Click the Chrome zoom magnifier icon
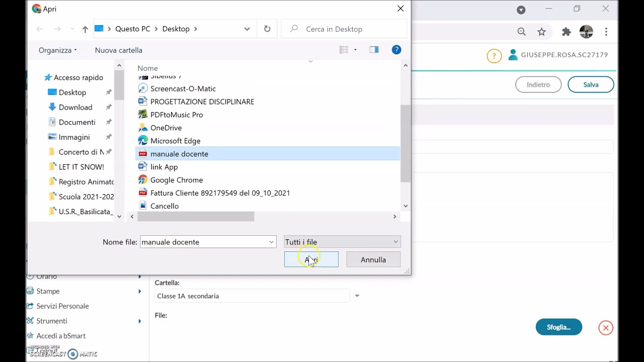The image size is (644, 362). [x=522, y=32]
